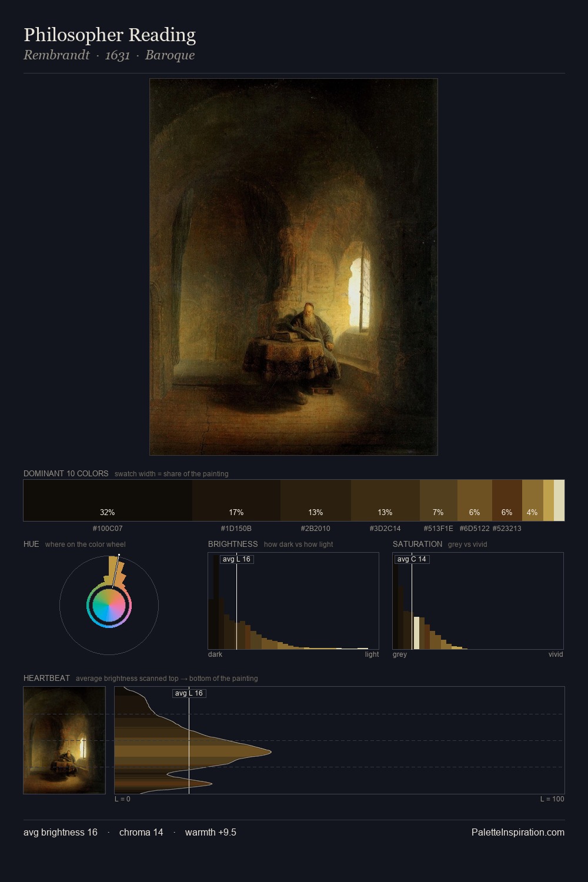Image resolution: width=588 pixels, height=882 pixels.
Task: Click the heartbeat 'average brightness scanned' caption
Action: pos(167,679)
